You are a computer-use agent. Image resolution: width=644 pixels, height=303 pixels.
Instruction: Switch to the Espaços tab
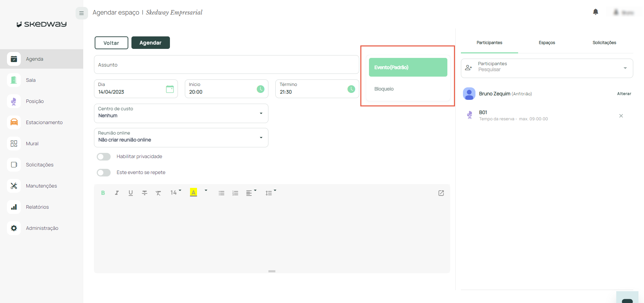(x=547, y=43)
